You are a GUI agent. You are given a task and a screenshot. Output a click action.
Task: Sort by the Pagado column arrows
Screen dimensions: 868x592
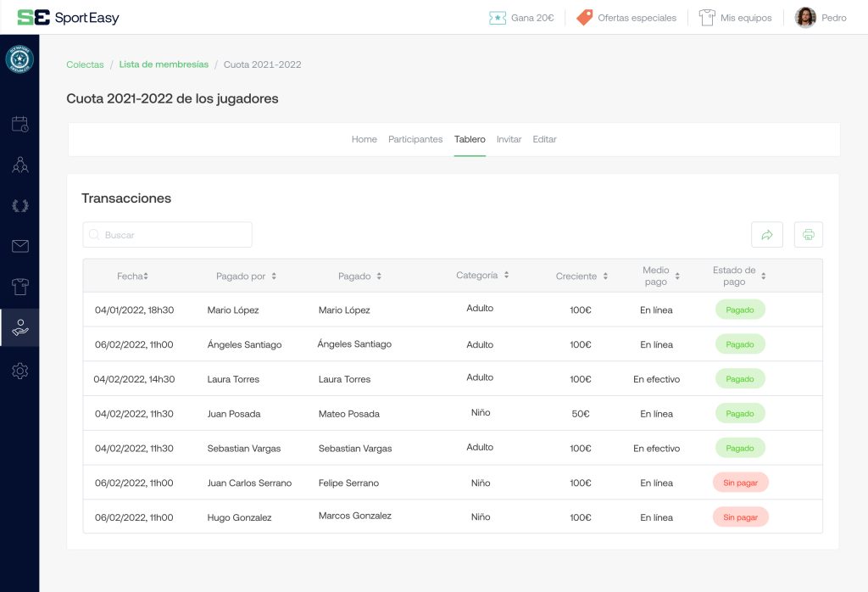pos(379,276)
